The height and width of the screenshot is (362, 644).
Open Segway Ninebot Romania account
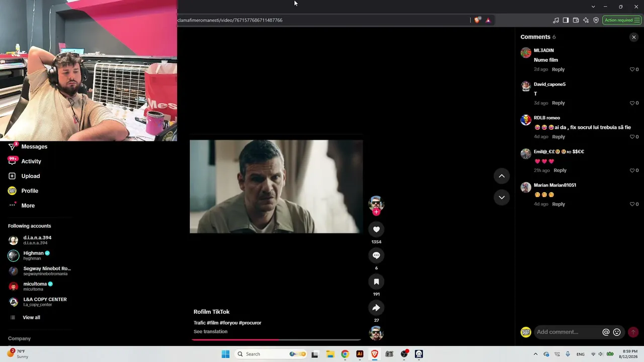[40, 271]
